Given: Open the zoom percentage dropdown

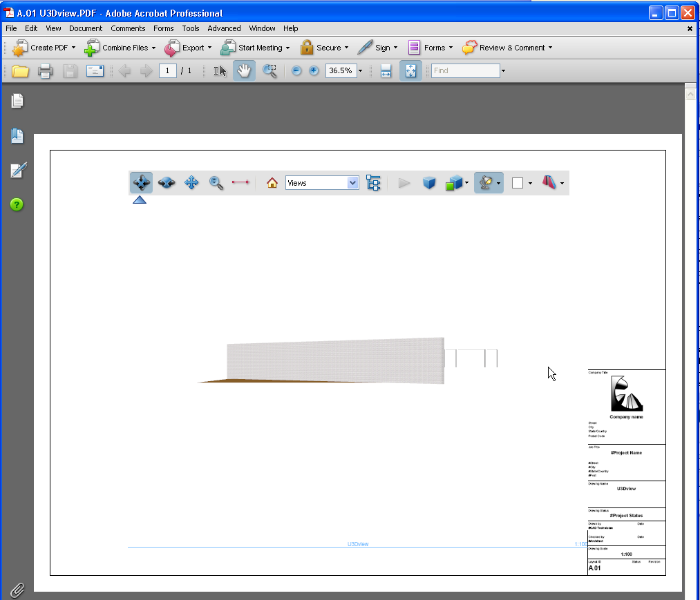Looking at the screenshot, I should point(359,70).
